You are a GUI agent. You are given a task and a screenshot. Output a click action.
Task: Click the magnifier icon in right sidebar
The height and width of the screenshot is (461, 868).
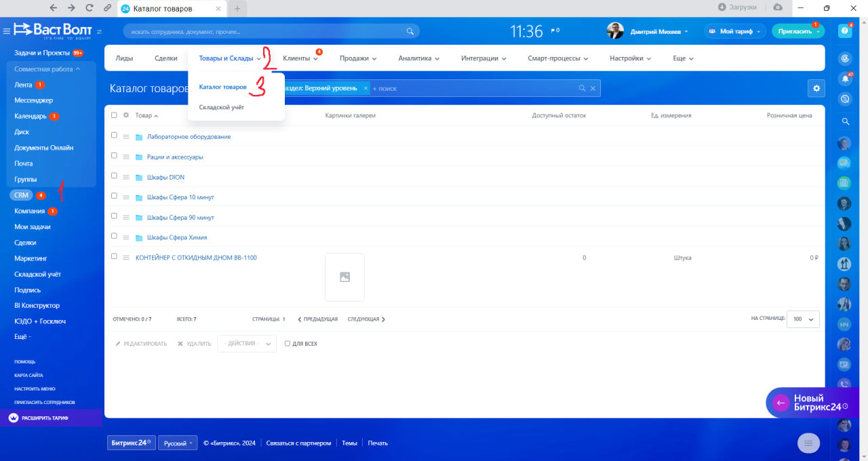(845, 121)
